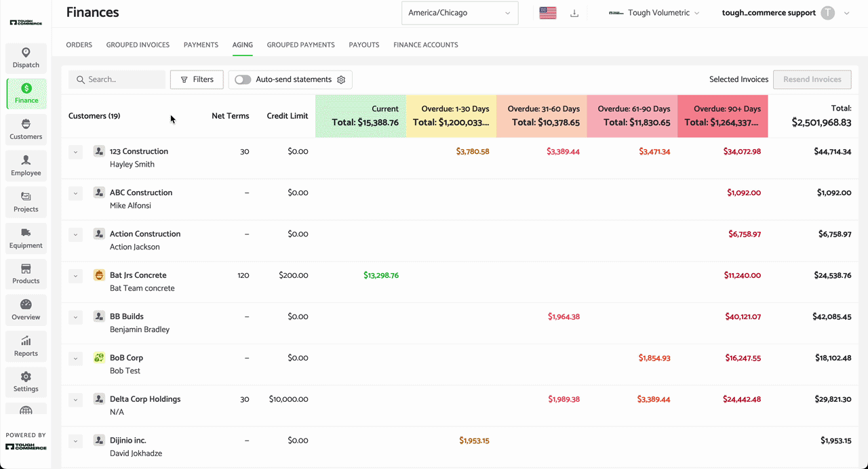Click the US flag language icon
Image resolution: width=868 pixels, height=469 pixels.
tap(548, 13)
